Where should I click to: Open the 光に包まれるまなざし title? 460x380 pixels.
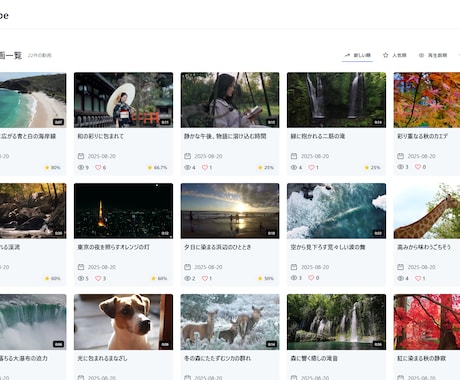(102, 358)
